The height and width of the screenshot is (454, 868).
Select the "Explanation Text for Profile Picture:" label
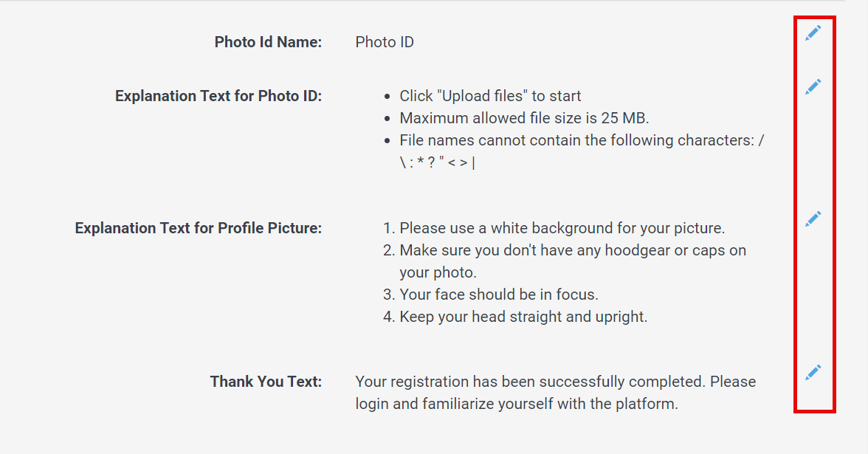click(x=198, y=228)
